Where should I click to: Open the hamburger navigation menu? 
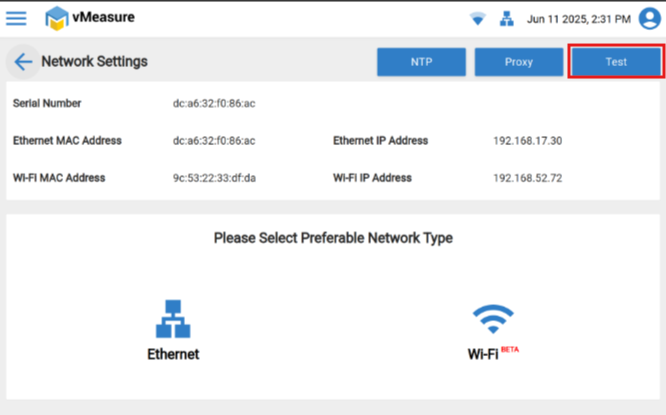click(17, 19)
